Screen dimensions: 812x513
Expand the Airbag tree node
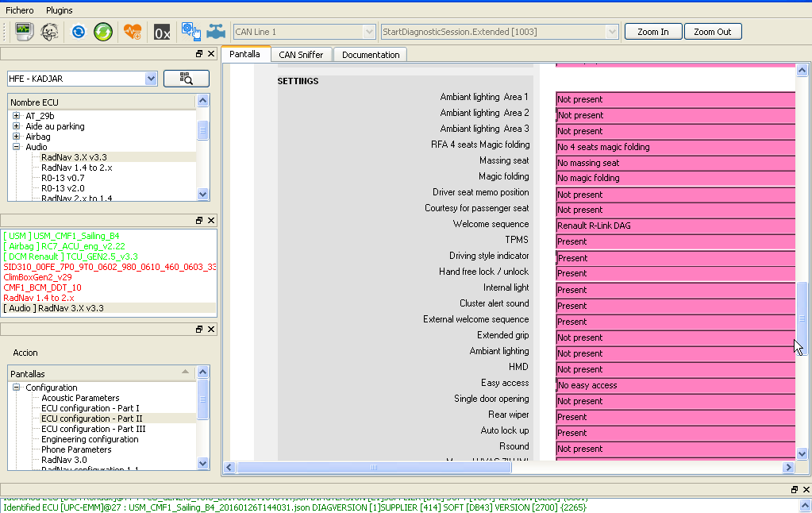tap(16, 137)
